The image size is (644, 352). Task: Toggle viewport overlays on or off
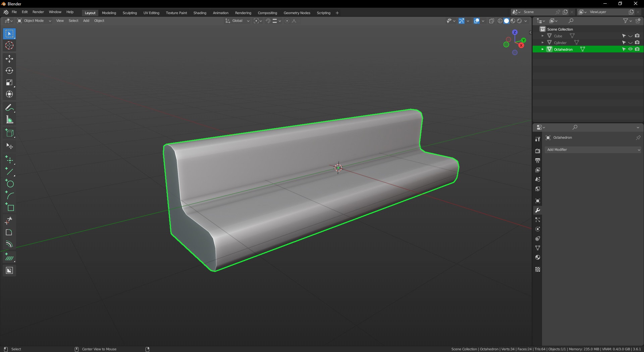click(477, 21)
